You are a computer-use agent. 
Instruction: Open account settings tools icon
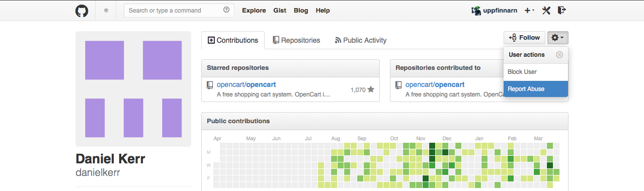tap(546, 10)
